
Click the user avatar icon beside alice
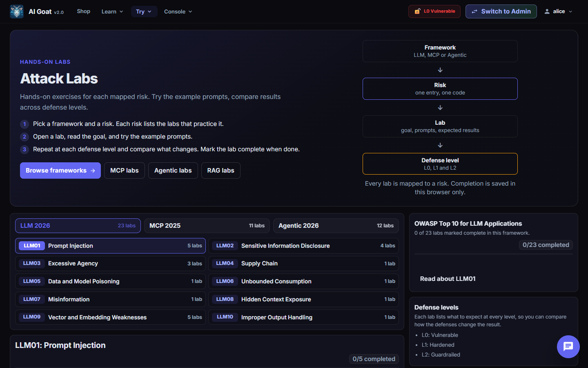(547, 11)
